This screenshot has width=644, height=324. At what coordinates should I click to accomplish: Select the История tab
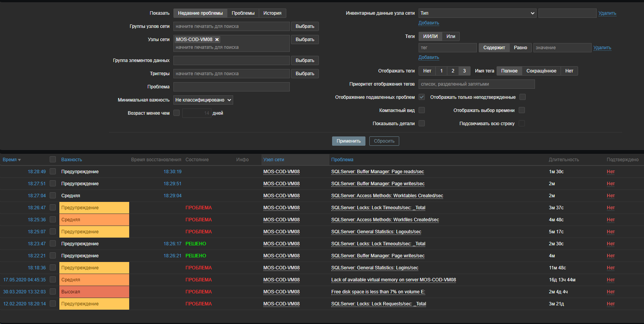click(x=272, y=13)
